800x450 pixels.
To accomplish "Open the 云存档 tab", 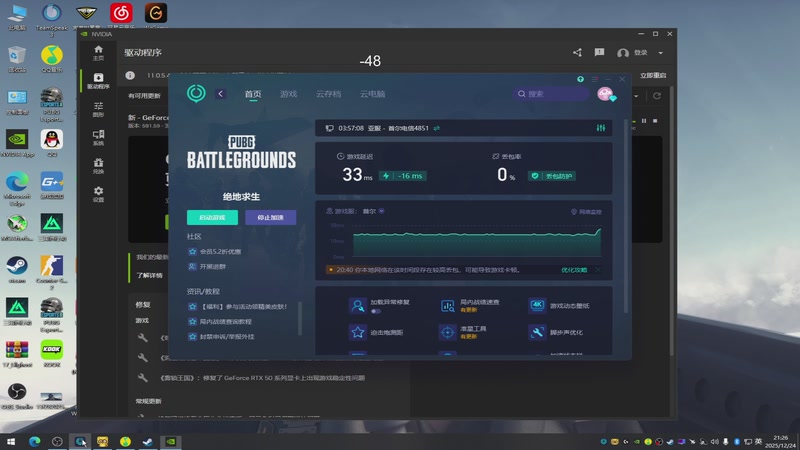I will coord(328,94).
